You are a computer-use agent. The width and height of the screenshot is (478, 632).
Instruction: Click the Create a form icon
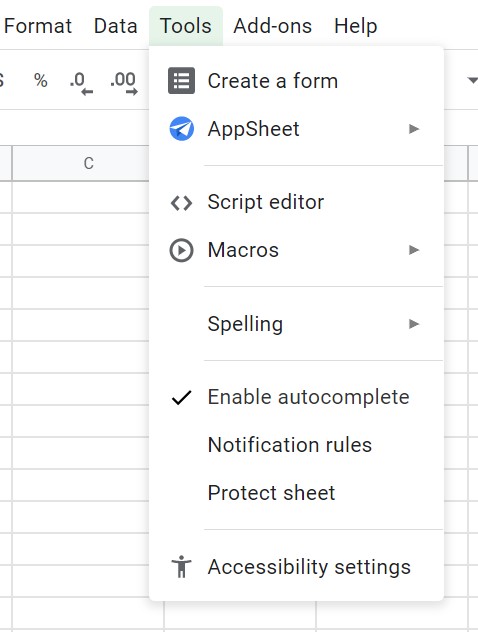click(x=181, y=81)
